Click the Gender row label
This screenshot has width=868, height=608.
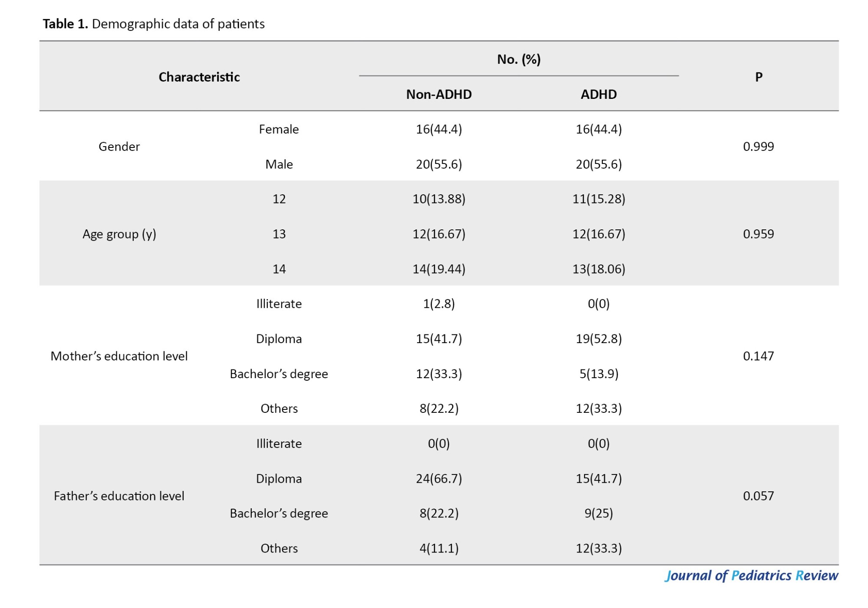119,147
